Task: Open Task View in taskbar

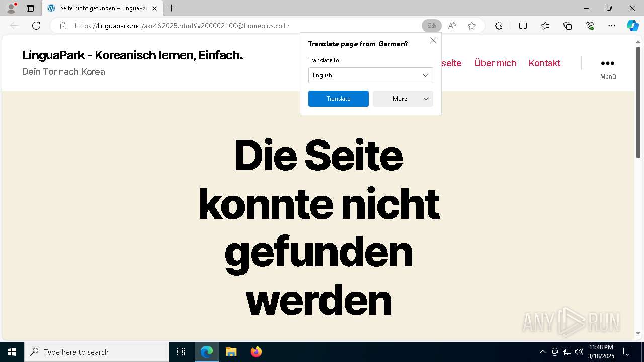Action: click(x=181, y=352)
